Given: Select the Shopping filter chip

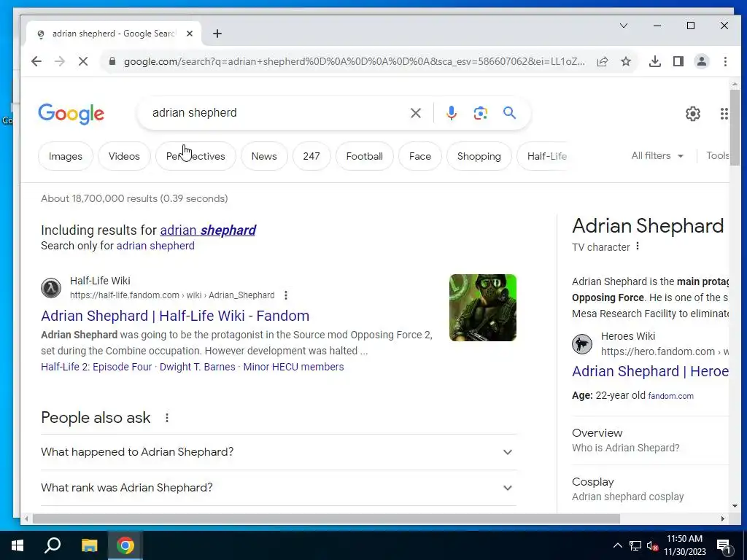Looking at the screenshot, I should [x=479, y=156].
